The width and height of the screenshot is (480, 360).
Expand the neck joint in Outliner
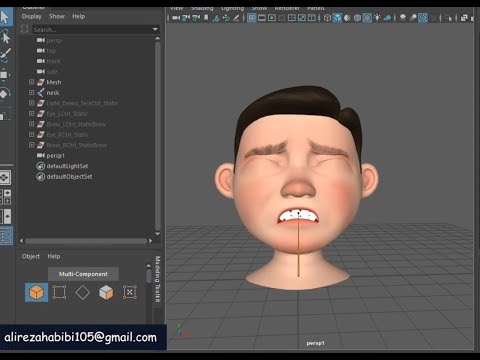(x=31, y=92)
